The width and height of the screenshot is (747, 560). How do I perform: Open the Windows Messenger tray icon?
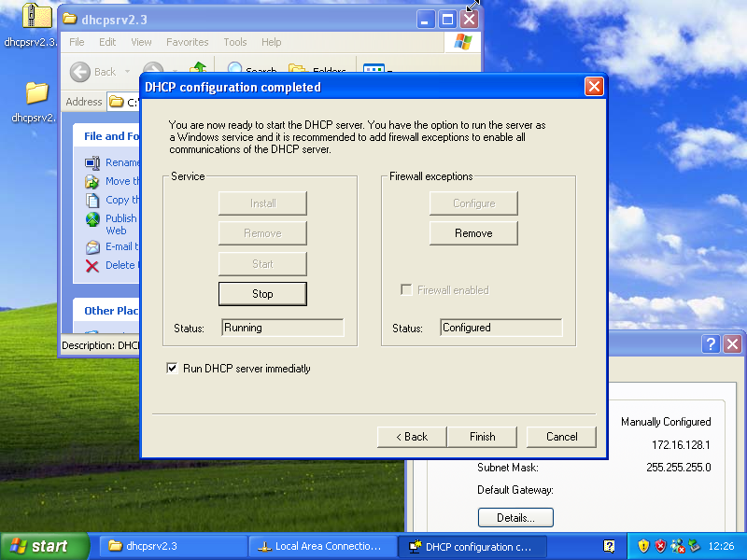678,546
